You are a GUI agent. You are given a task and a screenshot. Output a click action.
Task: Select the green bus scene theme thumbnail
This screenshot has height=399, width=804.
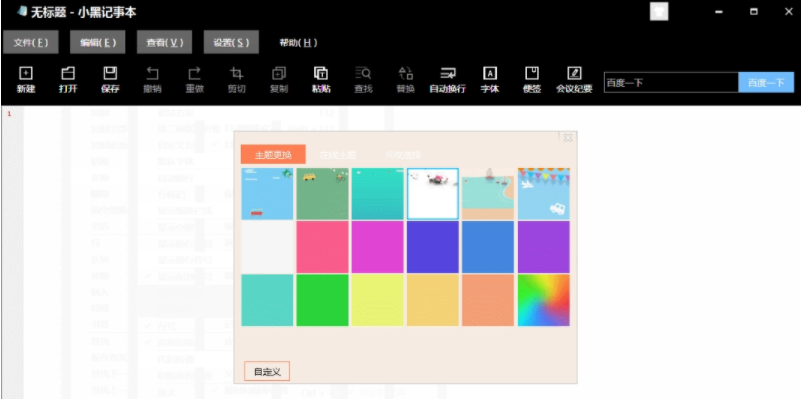tap(323, 194)
